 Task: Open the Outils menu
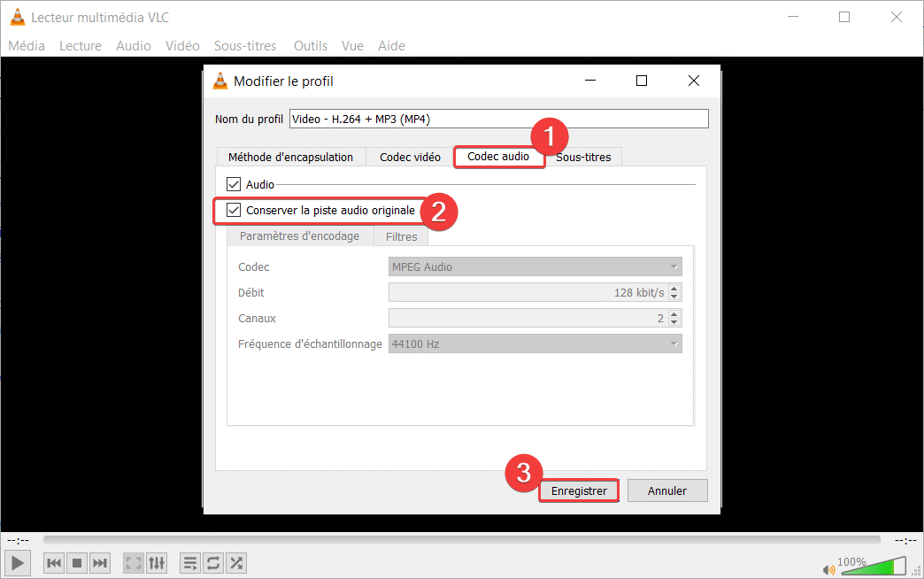(x=310, y=45)
